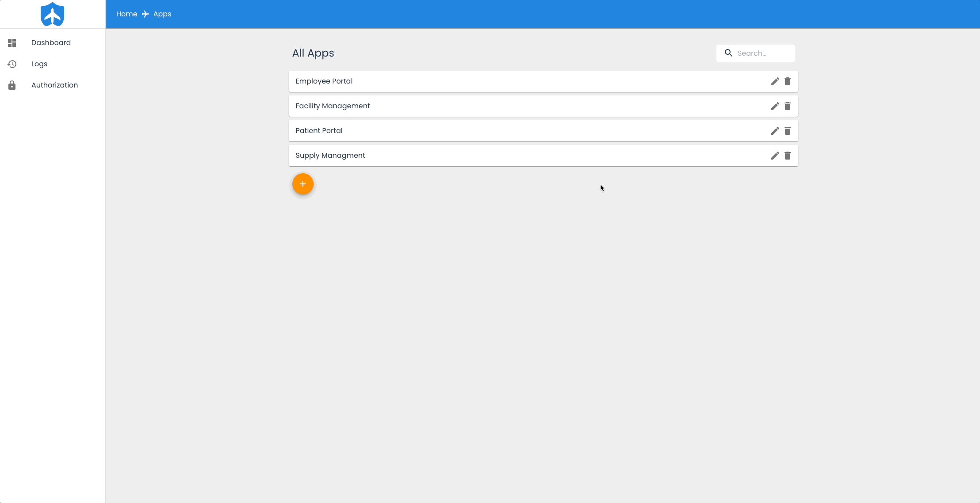
Task: Click the delete icon for Employee Portal
Action: click(788, 81)
